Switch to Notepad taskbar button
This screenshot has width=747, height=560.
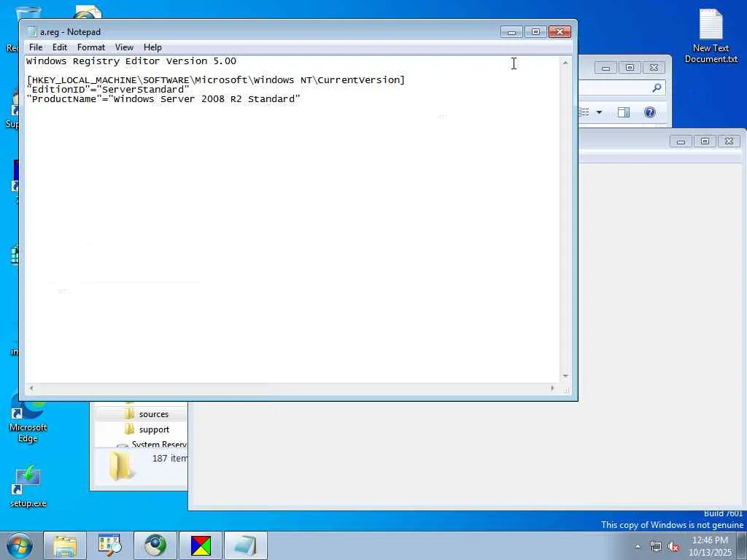(x=245, y=545)
